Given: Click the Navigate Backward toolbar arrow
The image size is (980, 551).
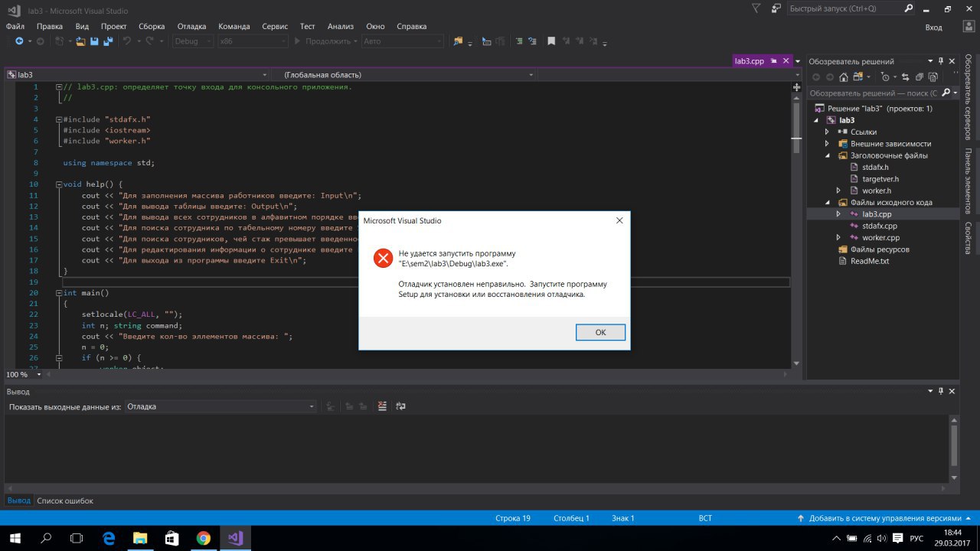Looking at the screenshot, I should tap(19, 41).
